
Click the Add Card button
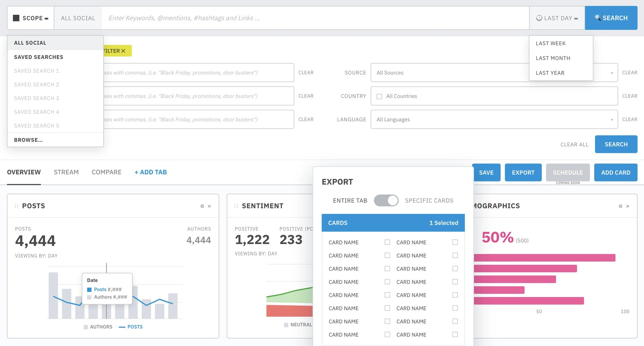click(x=616, y=172)
